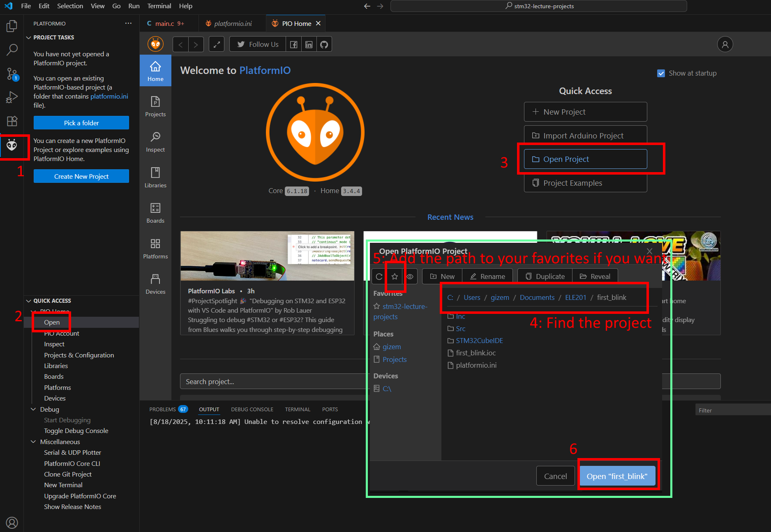Viewport: 771px width, 532px height.
Task: Select Projects in PIO sidebar
Action: point(155,106)
